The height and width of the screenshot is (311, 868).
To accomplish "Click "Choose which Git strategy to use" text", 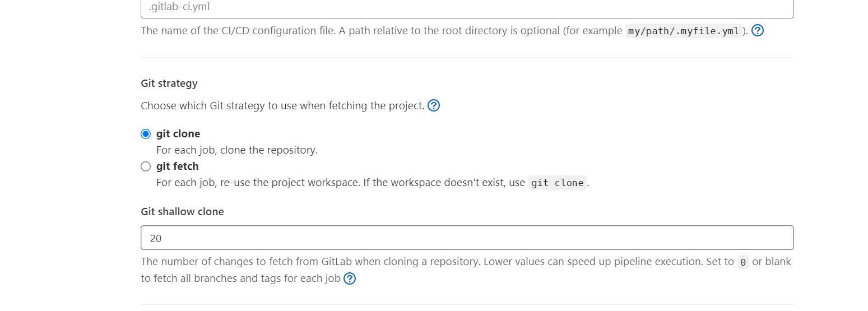I will tap(282, 106).
